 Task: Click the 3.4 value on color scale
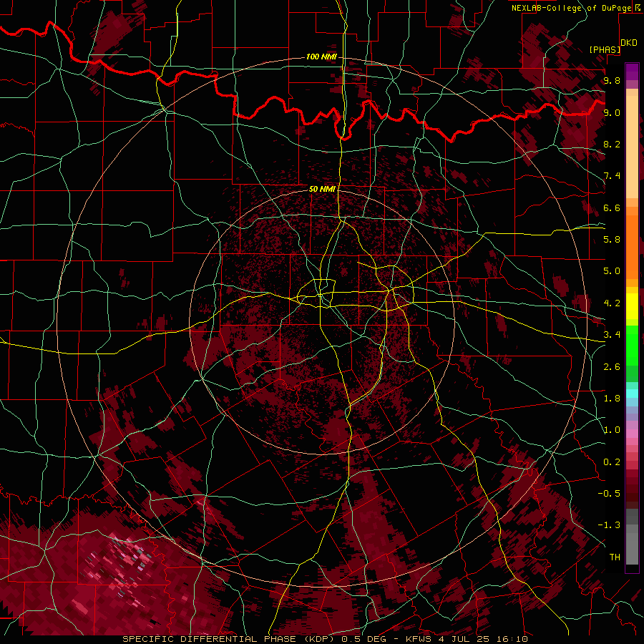coord(612,335)
